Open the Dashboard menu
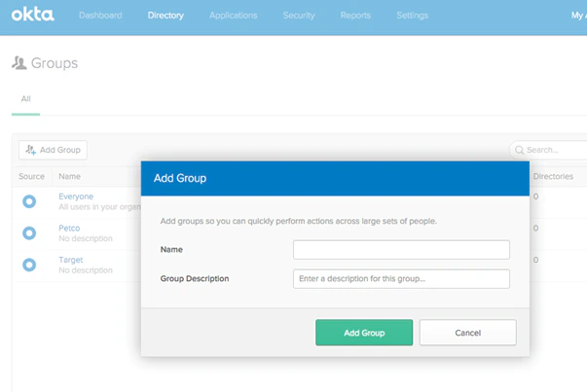The image size is (587, 392). tap(100, 16)
